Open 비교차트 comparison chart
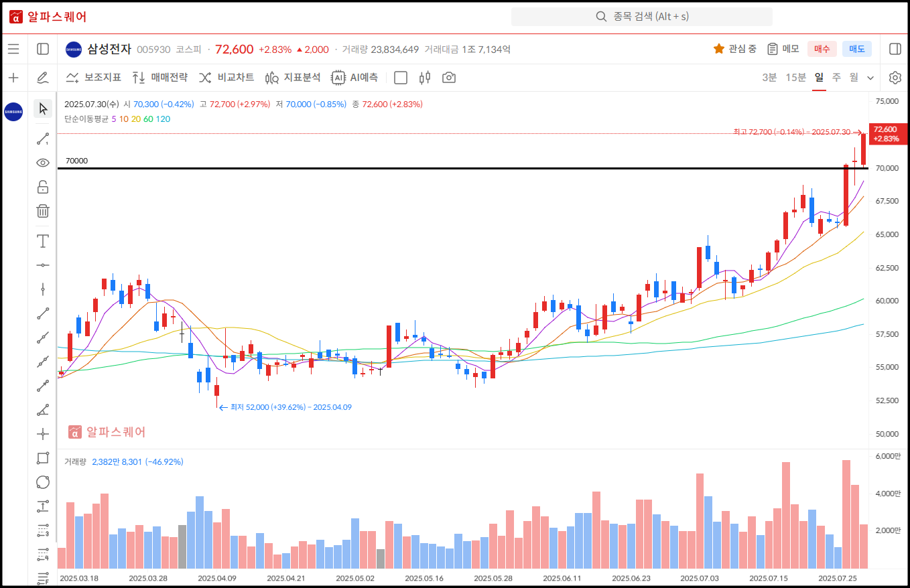 point(226,78)
